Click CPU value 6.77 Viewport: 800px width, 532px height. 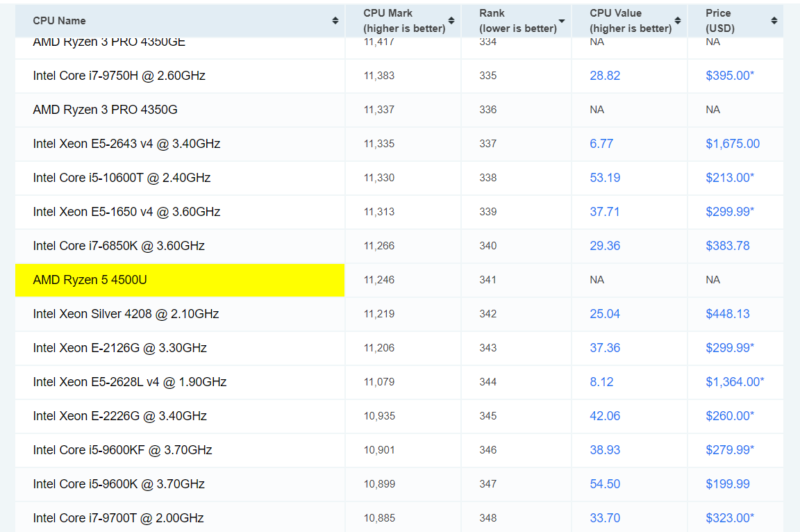tap(601, 144)
